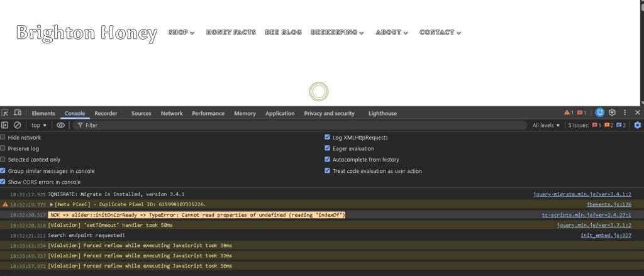Show the console sidebar panel
Image resolution: width=644 pixels, height=276 pixels.
[5, 125]
